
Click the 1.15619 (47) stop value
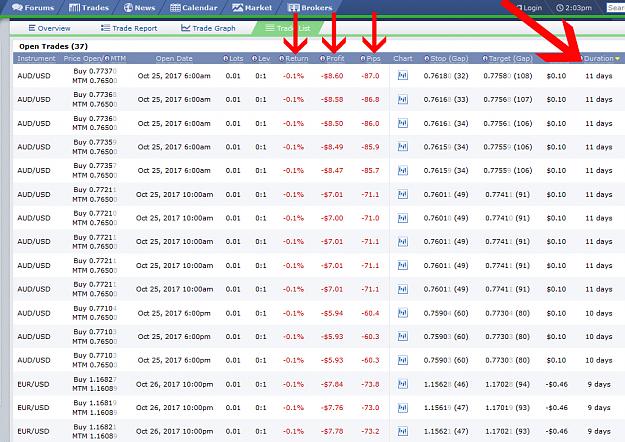[446, 408]
